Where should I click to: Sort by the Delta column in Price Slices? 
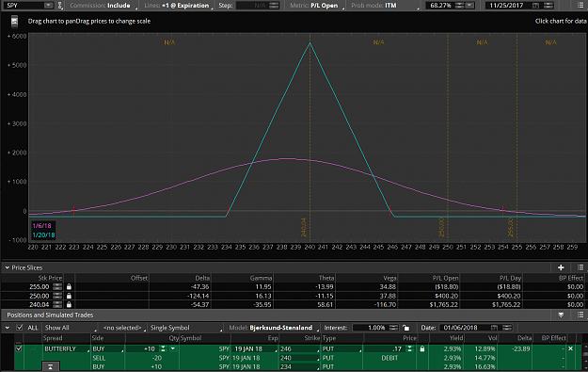click(x=202, y=278)
